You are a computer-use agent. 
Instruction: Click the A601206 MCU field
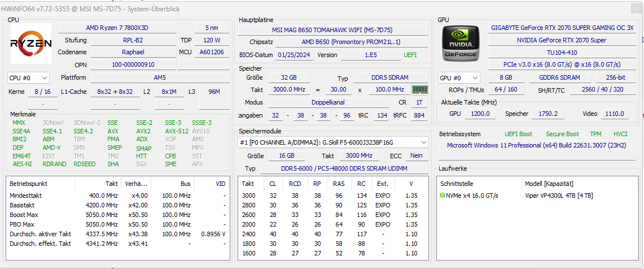tap(212, 52)
